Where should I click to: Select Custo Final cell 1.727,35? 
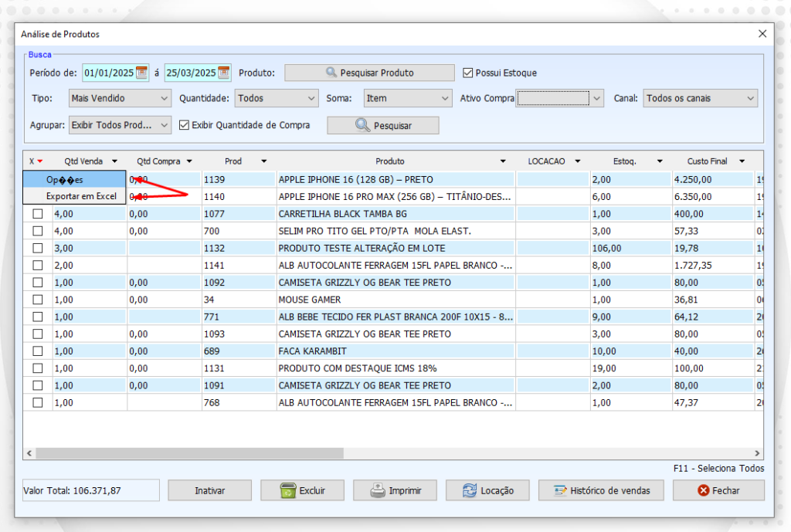[713, 266]
